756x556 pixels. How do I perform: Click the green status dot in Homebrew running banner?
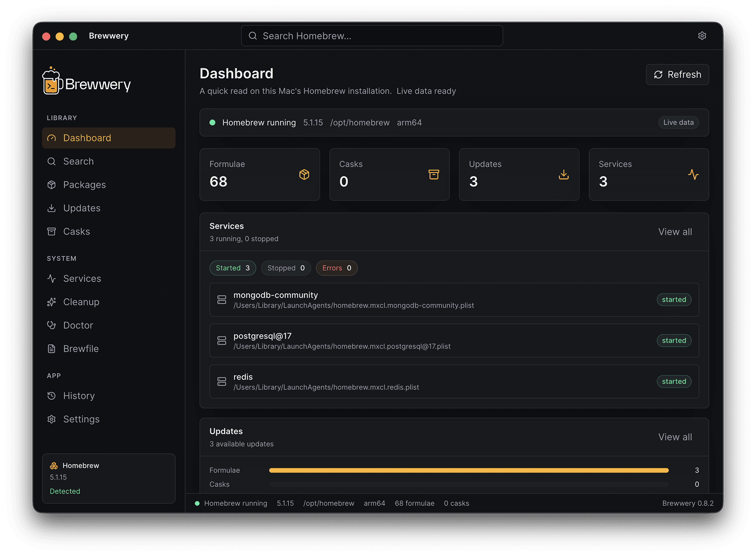pyautogui.click(x=213, y=123)
